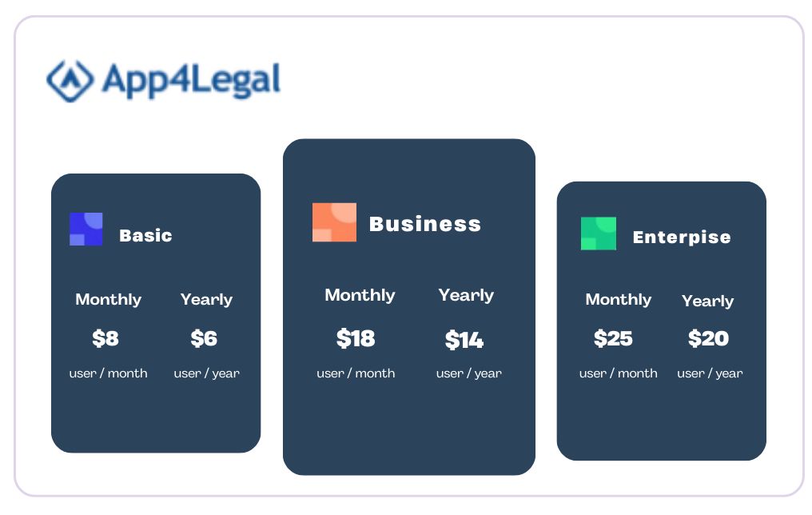Select the Basic plan title

[x=145, y=236]
